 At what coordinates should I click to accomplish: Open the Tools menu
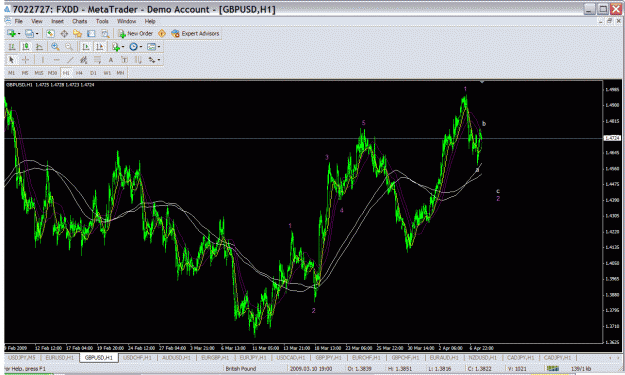coord(102,21)
